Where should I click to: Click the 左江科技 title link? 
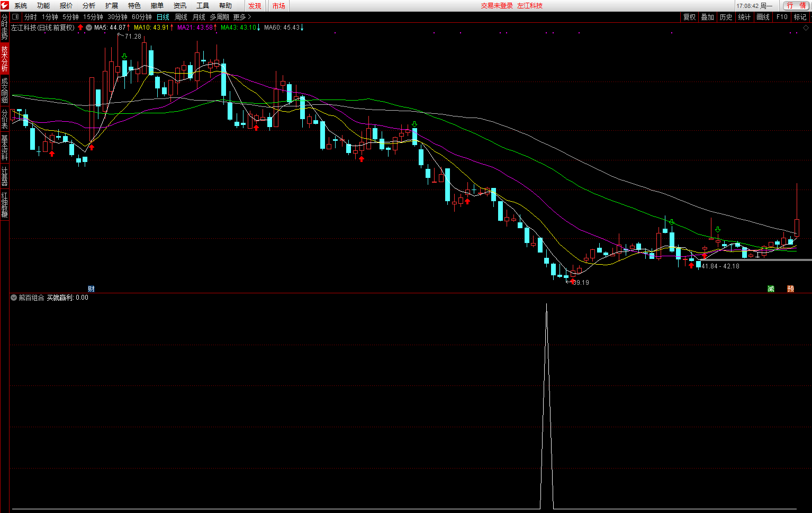tap(530, 6)
